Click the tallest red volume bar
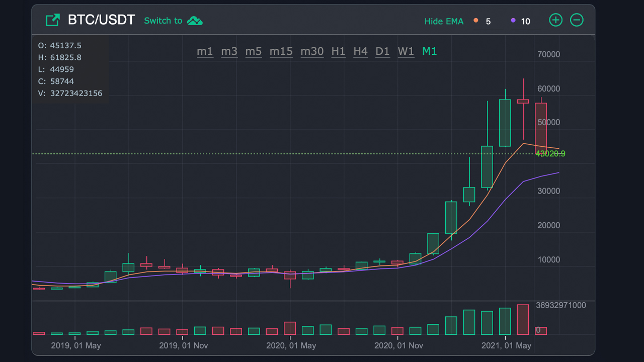 [523, 320]
